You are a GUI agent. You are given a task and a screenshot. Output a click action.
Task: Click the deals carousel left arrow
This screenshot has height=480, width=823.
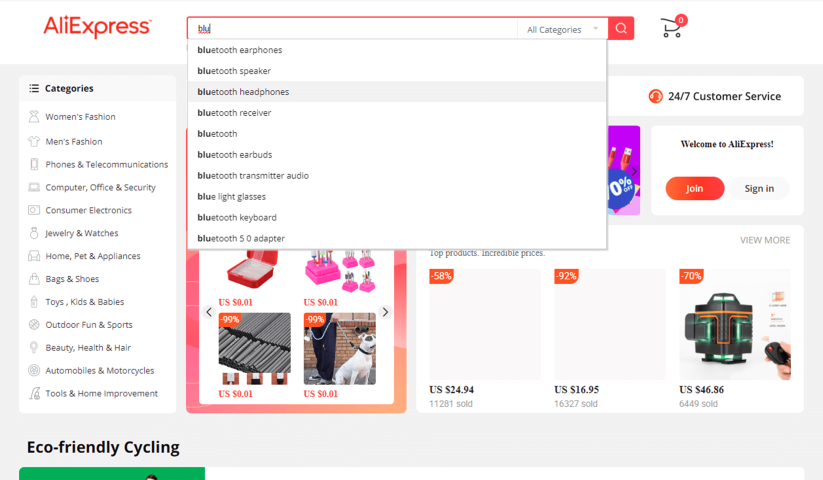(209, 312)
